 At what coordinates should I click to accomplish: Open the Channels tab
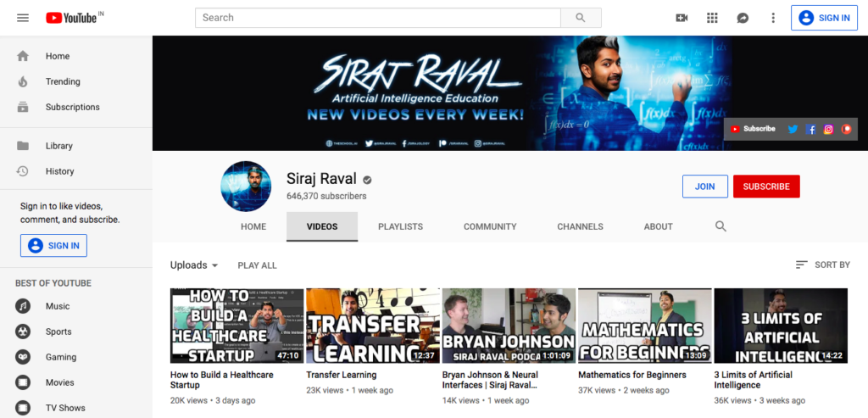point(580,226)
